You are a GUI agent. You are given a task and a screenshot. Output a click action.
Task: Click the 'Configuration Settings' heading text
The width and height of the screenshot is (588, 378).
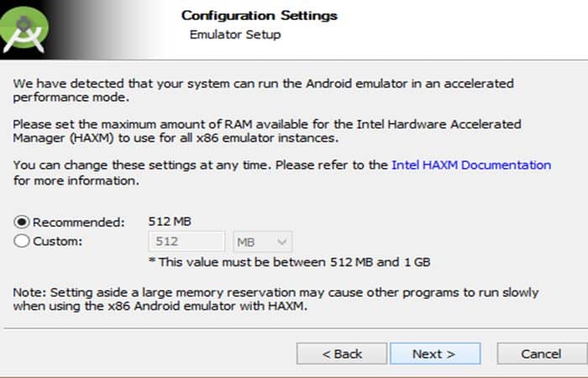(259, 15)
